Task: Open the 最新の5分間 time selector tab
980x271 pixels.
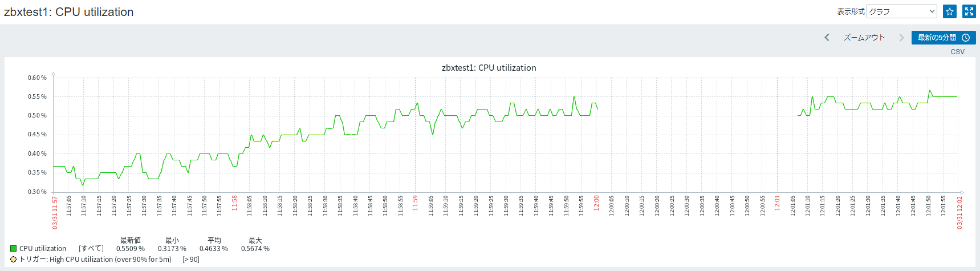Action: tap(937, 38)
